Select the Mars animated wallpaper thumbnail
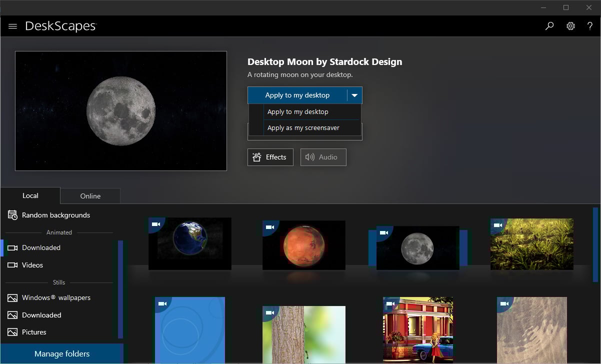The height and width of the screenshot is (364, 601). click(x=304, y=245)
